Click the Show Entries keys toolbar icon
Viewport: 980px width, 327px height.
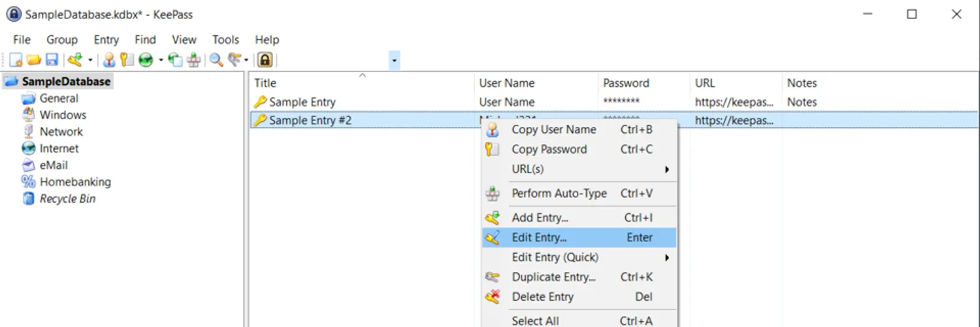pos(234,60)
